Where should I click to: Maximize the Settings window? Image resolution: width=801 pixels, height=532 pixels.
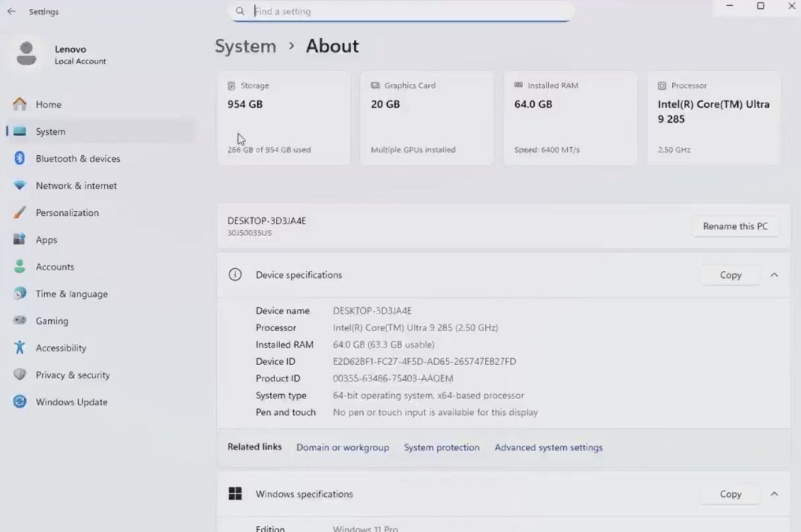pyautogui.click(x=760, y=6)
